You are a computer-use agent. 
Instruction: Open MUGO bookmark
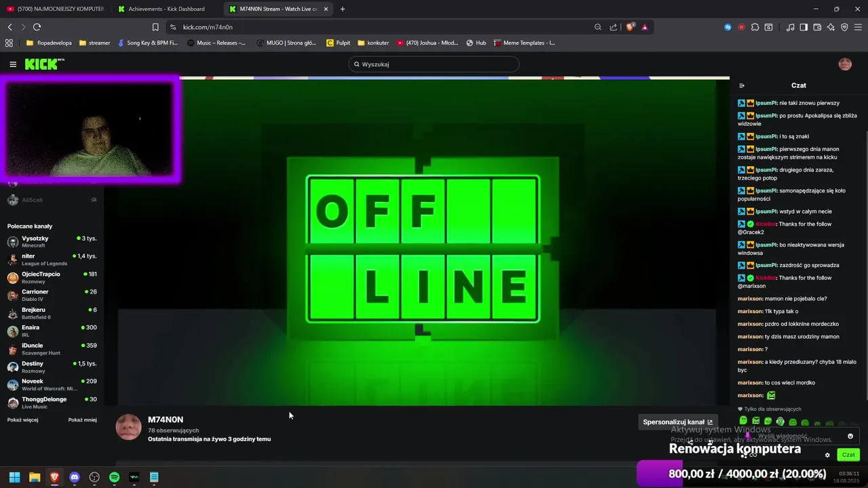[x=287, y=43]
